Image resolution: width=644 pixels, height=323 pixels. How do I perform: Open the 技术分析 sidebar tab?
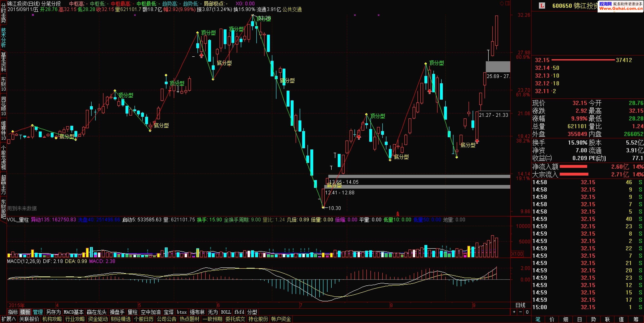coord(3,37)
